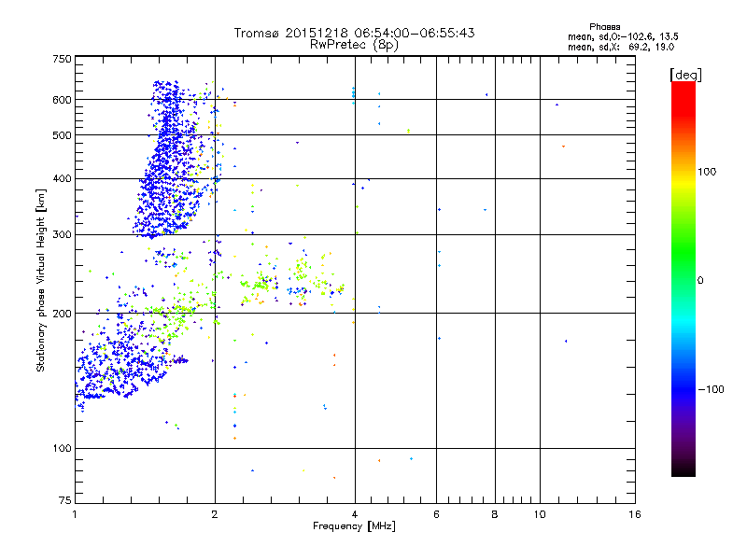This screenshot has height=560, width=747.
Task: Click the 'mean, sd,O:-102.6, 13.5' line
Action: pyautogui.click(x=623, y=36)
